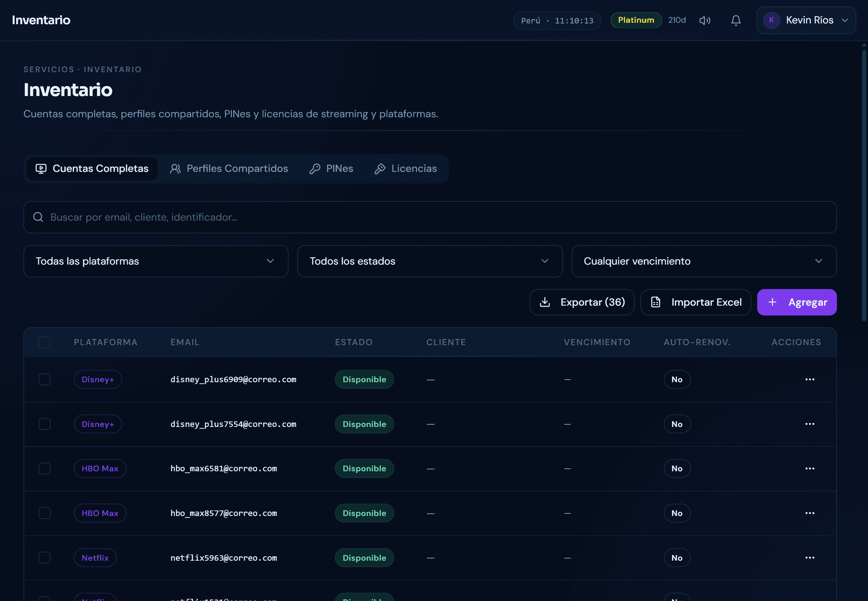This screenshot has width=868, height=601.
Task: Click Disney+ tag on disney_plus6909 row
Action: (98, 380)
